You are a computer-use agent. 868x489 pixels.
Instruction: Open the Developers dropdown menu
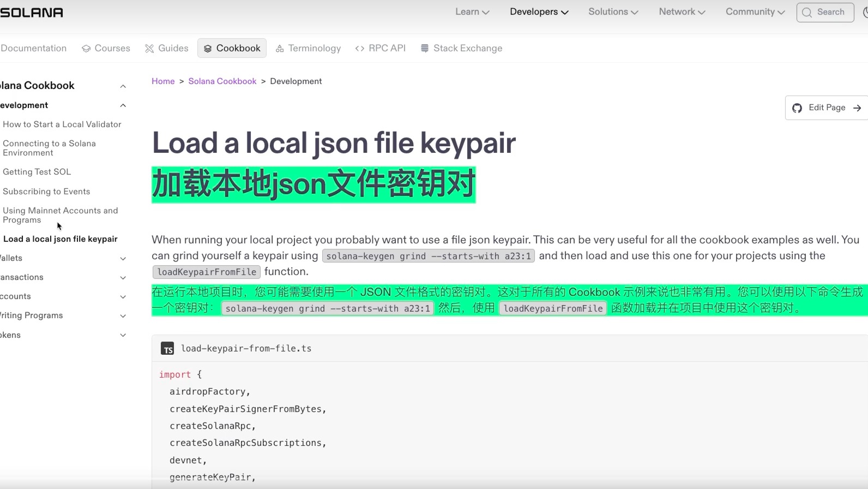click(x=539, y=12)
